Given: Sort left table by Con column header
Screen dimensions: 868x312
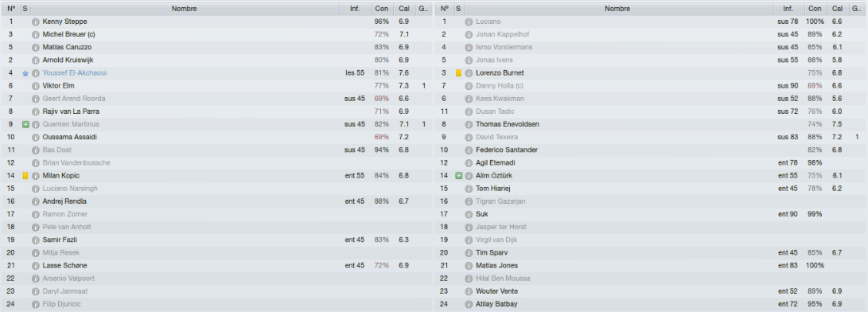Looking at the screenshot, I should (x=381, y=9).
